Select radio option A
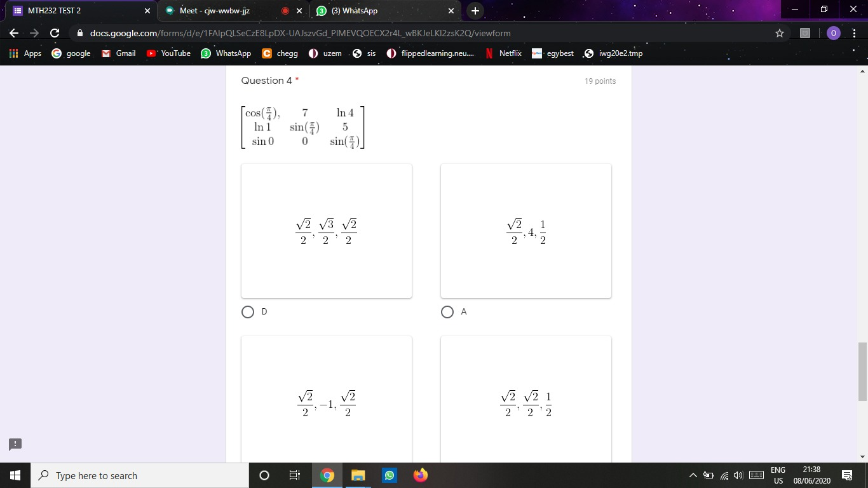868x488 pixels. (447, 312)
